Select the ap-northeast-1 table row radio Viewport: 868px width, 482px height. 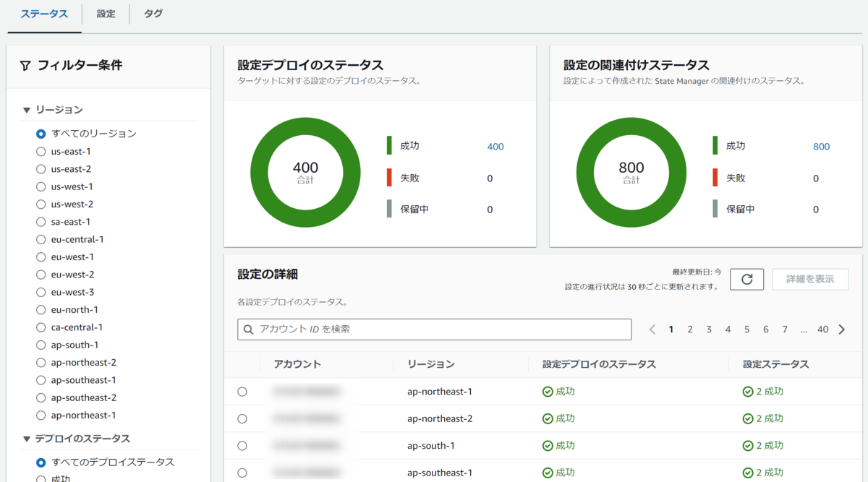pyautogui.click(x=242, y=392)
